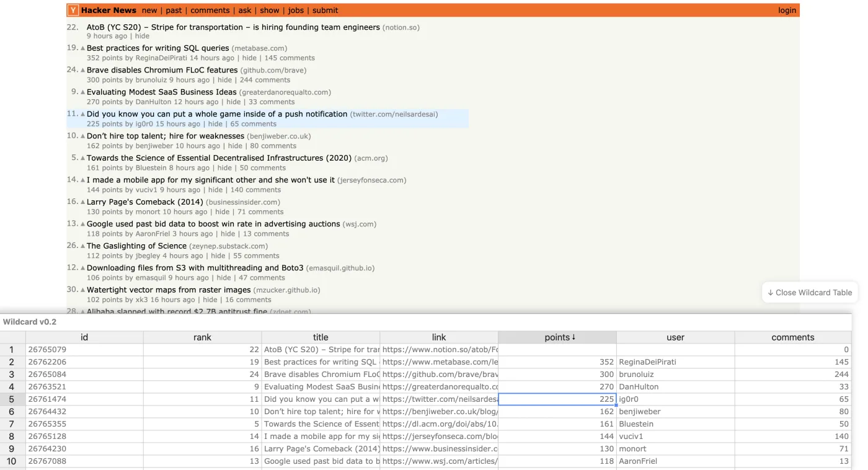Viewport: 868px width, 470px height.
Task: Open the 'jobs' section in the header
Action: pos(296,11)
